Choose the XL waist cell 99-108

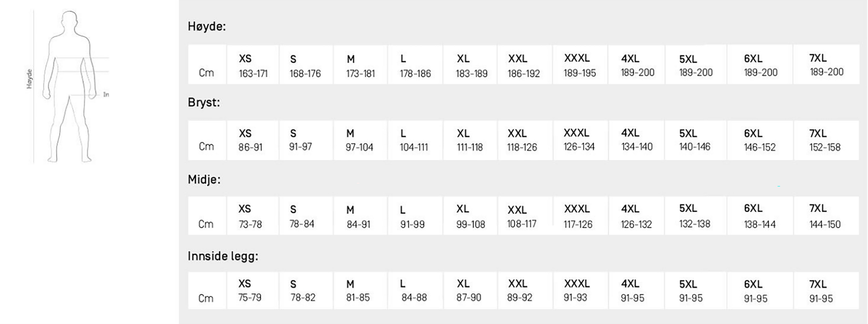[471, 216]
